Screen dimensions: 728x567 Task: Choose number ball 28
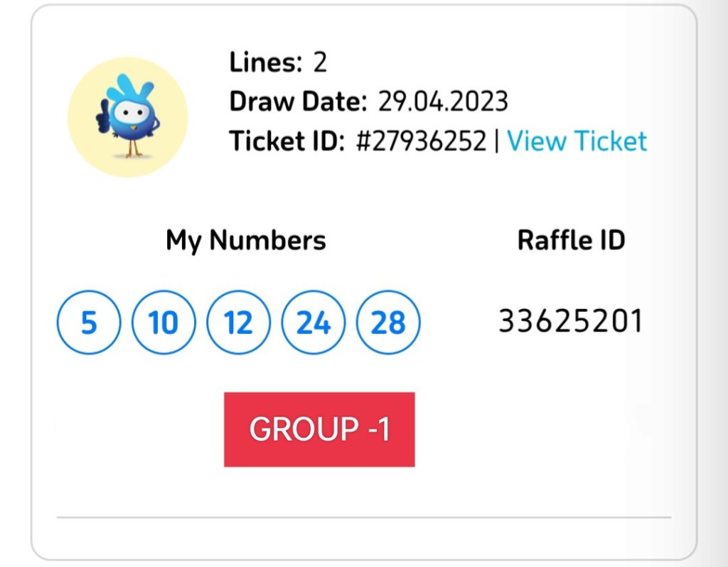(388, 323)
